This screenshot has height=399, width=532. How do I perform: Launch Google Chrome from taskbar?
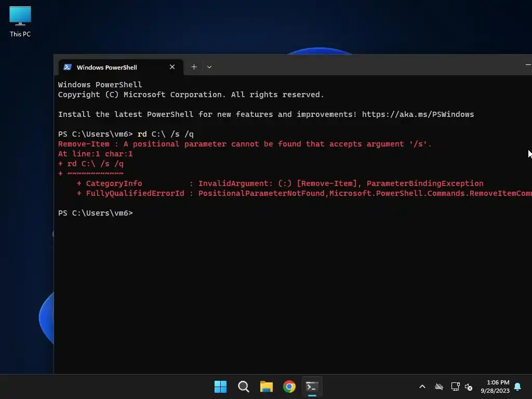coord(289,387)
